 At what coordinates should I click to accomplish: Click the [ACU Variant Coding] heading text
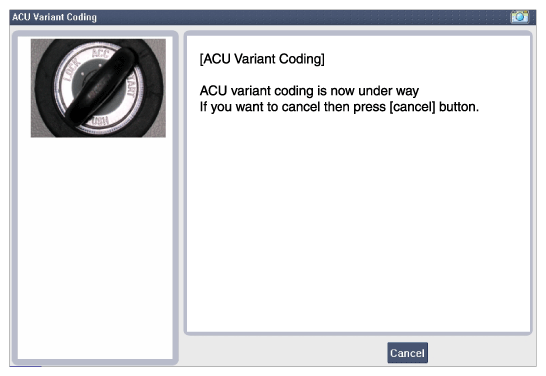[x=262, y=59]
